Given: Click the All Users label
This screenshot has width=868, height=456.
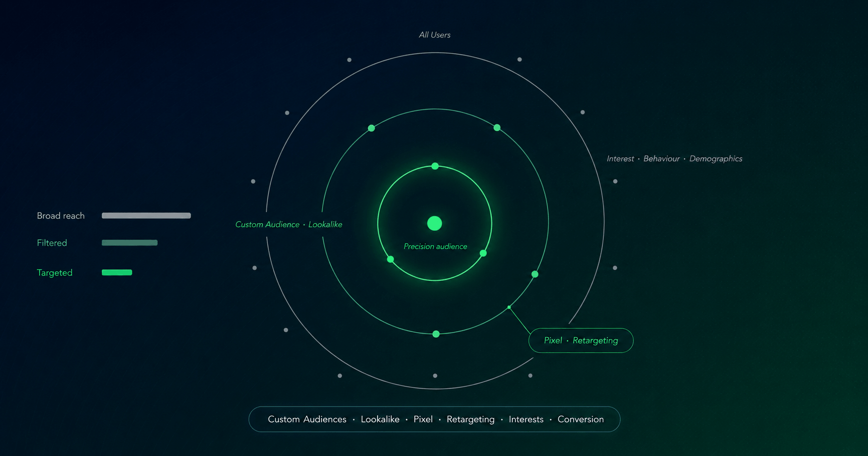Looking at the screenshot, I should coord(434,35).
